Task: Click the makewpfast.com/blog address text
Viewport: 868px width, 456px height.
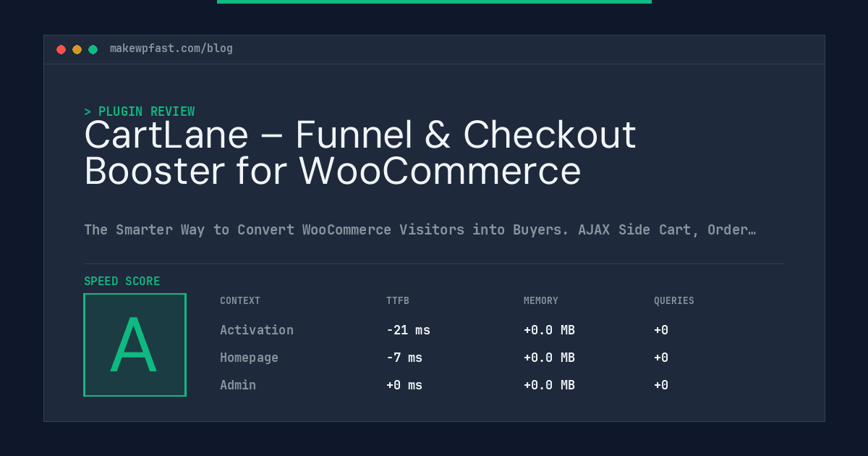Action: [171, 48]
